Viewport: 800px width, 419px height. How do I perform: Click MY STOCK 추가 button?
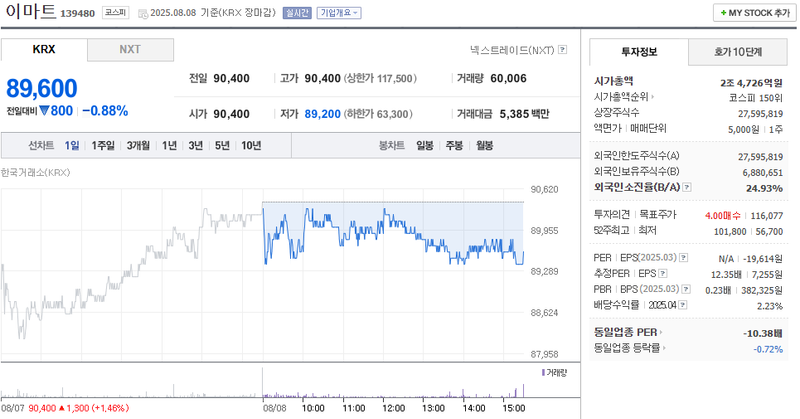tap(755, 13)
